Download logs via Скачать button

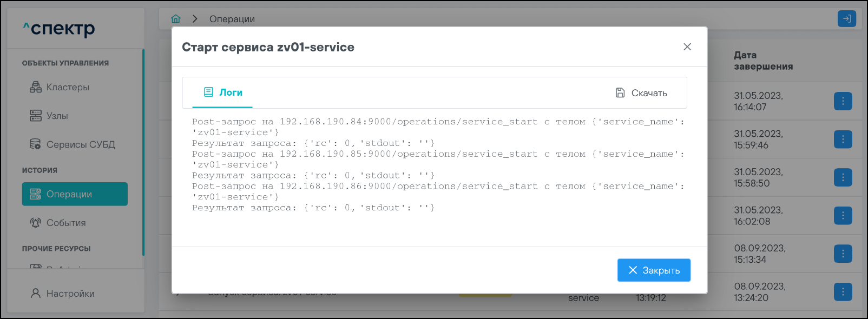point(641,93)
